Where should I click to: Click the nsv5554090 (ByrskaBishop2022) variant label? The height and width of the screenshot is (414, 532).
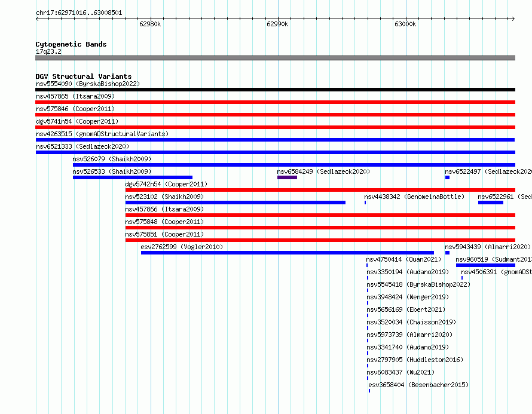pyautogui.click(x=88, y=84)
